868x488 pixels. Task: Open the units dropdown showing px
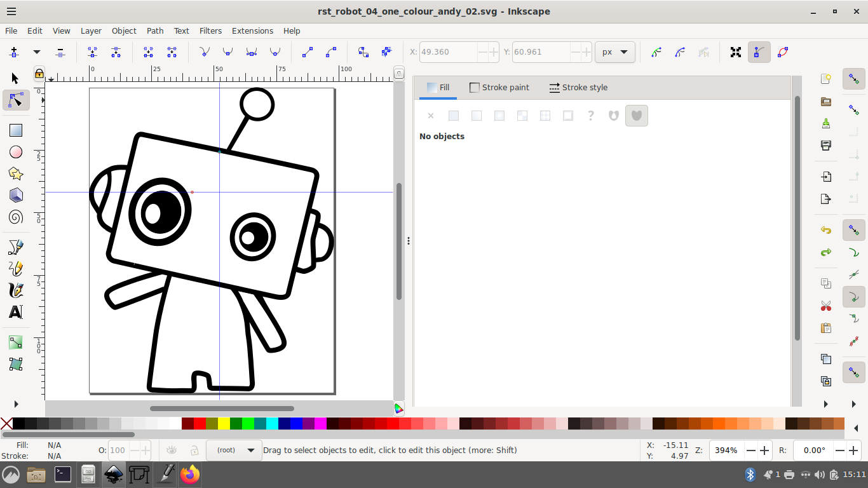(x=614, y=52)
